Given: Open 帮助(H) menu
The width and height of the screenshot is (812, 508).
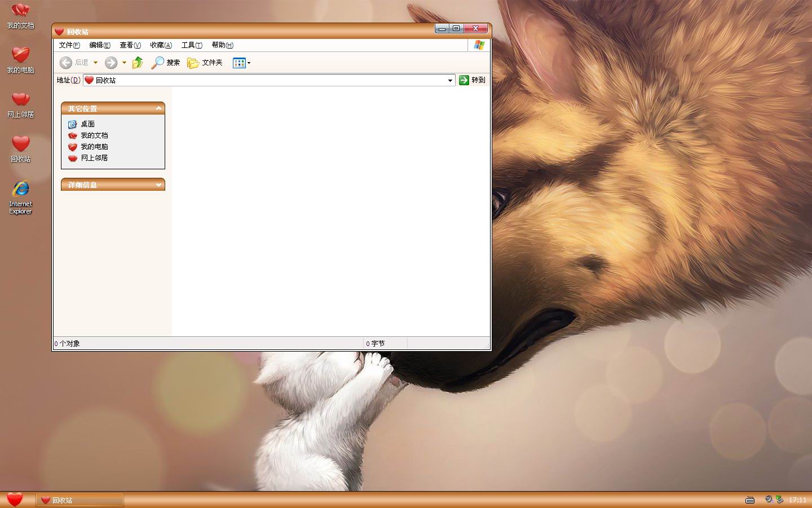Looking at the screenshot, I should click(x=222, y=45).
